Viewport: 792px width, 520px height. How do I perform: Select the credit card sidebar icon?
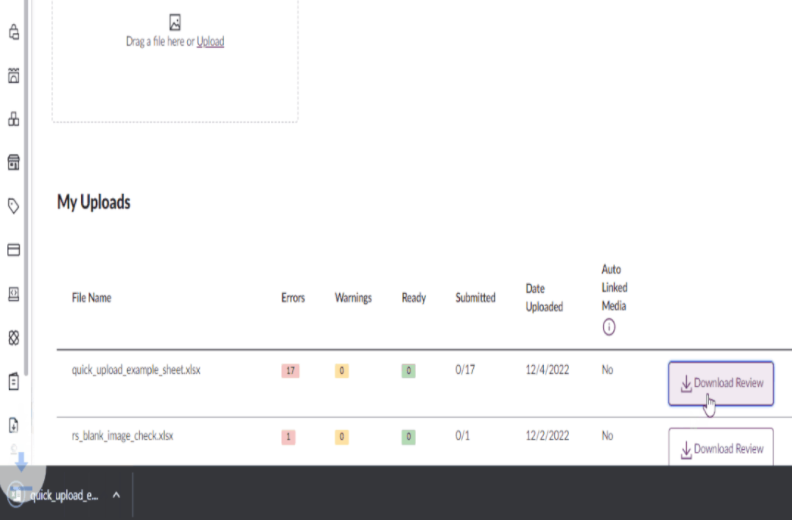coord(14,250)
